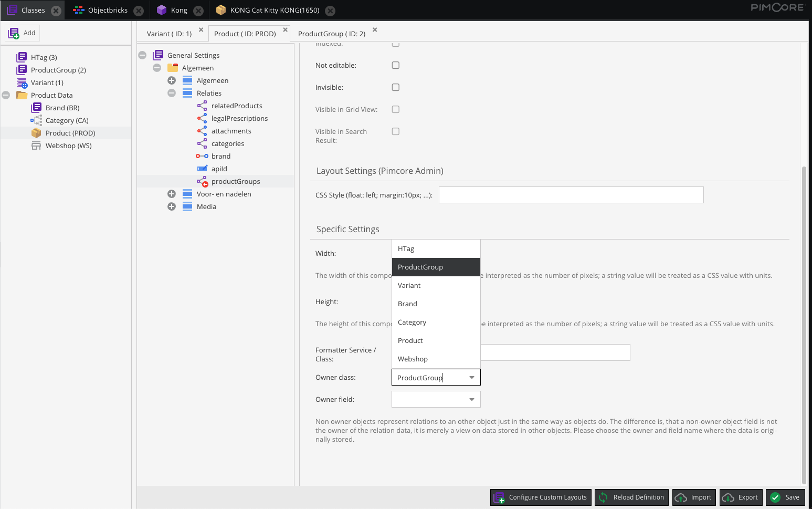Select the Product (PROD) class icon

coord(36,132)
